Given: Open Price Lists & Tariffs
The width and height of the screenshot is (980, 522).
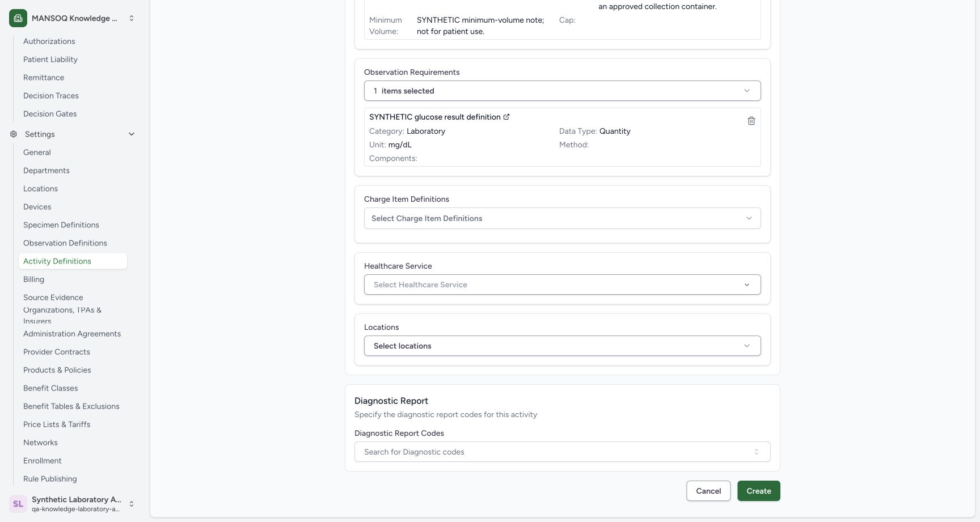Looking at the screenshot, I should [57, 425].
